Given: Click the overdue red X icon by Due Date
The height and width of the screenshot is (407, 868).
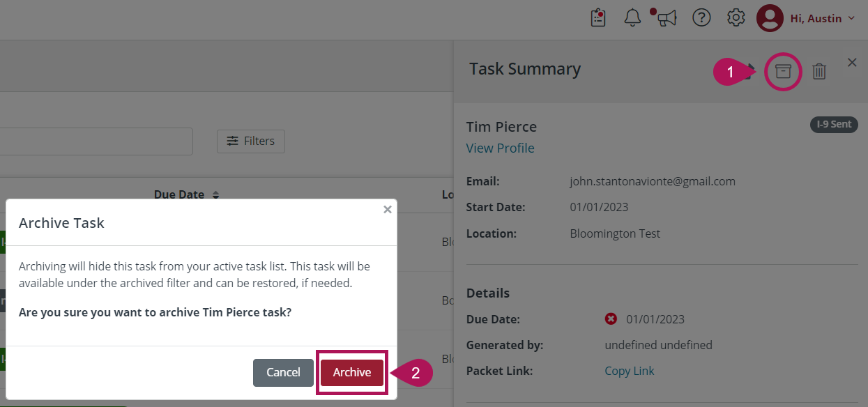Looking at the screenshot, I should pyautogui.click(x=611, y=319).
